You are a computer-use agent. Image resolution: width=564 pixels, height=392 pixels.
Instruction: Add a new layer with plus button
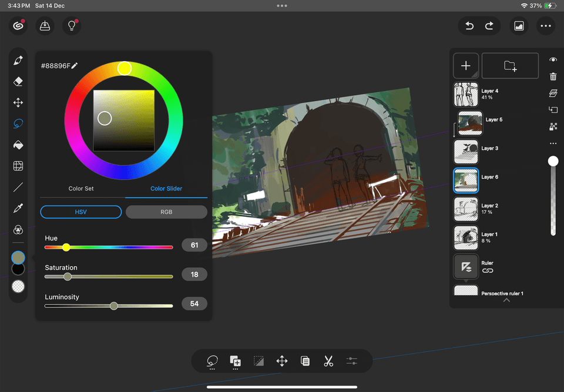[466, 65]
